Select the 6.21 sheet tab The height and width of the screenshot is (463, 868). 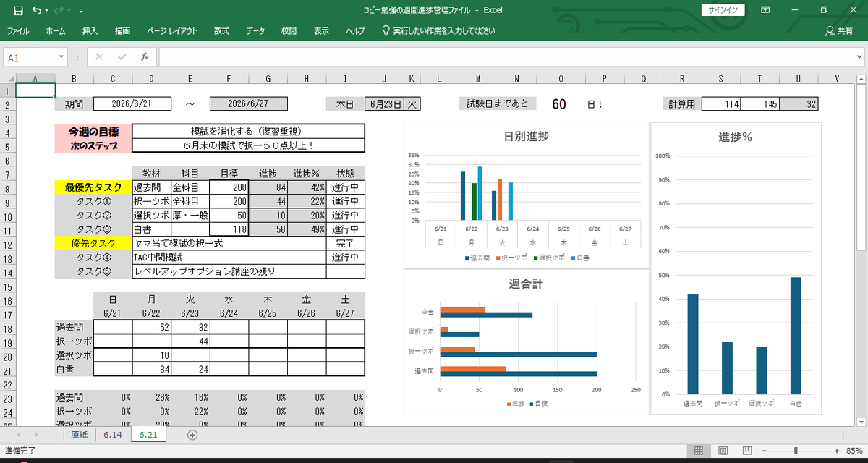click(148, 435)
